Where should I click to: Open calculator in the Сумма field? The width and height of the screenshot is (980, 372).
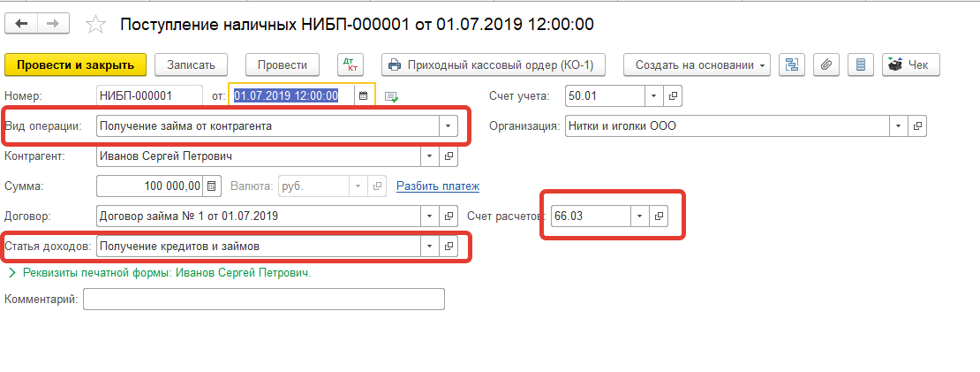point(211,186)
